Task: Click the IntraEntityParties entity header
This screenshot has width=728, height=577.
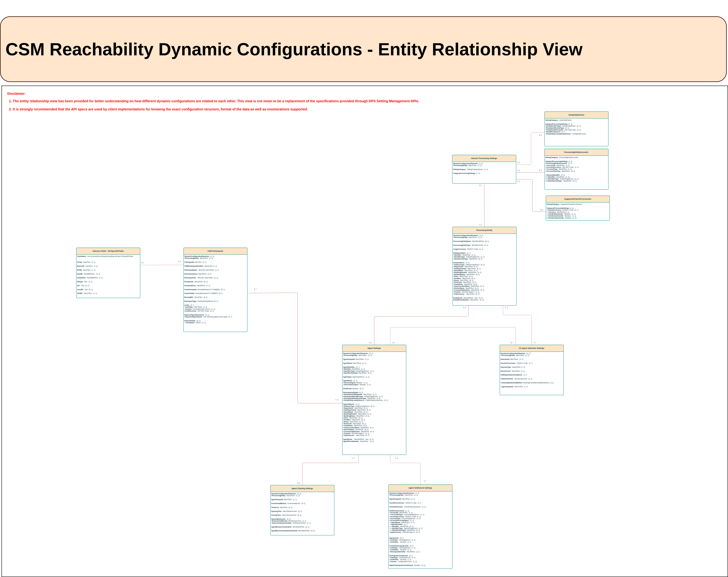Action: tap(576, 115)
